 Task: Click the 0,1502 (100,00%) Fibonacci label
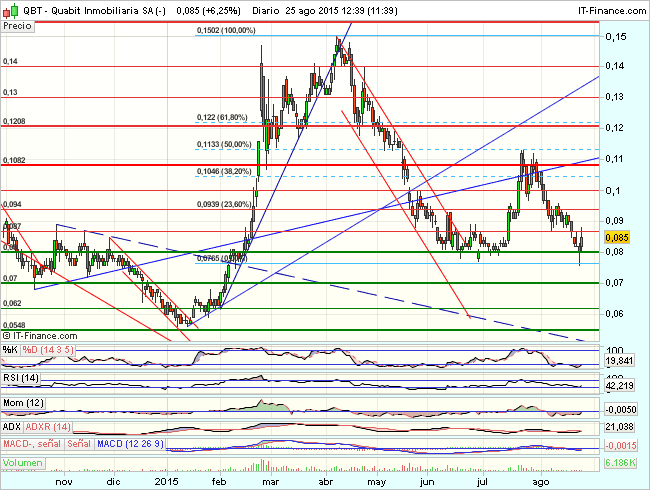[226, 30]
